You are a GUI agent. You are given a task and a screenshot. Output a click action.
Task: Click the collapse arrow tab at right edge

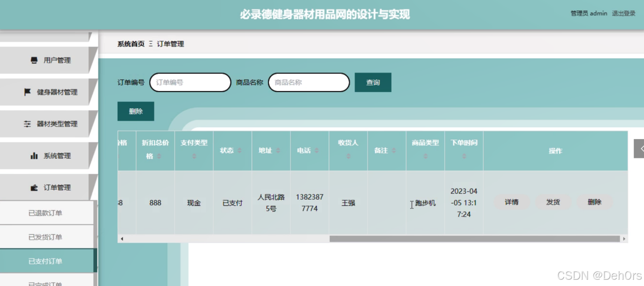[x=639, y=149]
